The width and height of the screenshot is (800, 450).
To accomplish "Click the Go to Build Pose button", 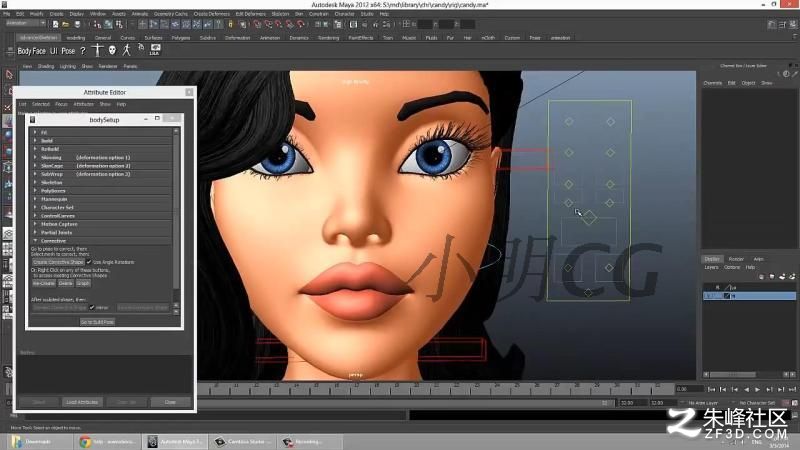I will (97, 322).
